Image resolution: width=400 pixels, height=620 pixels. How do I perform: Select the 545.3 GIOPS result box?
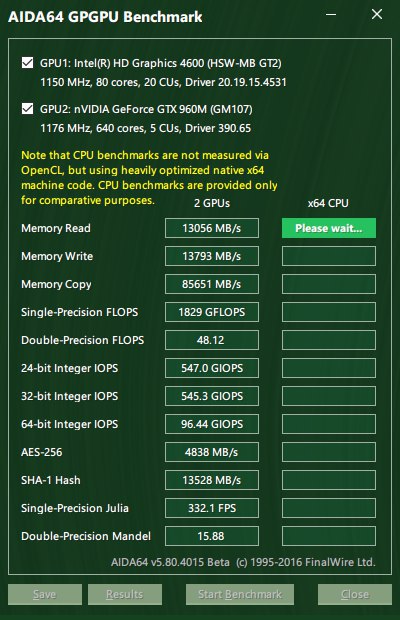click(212, 396)
